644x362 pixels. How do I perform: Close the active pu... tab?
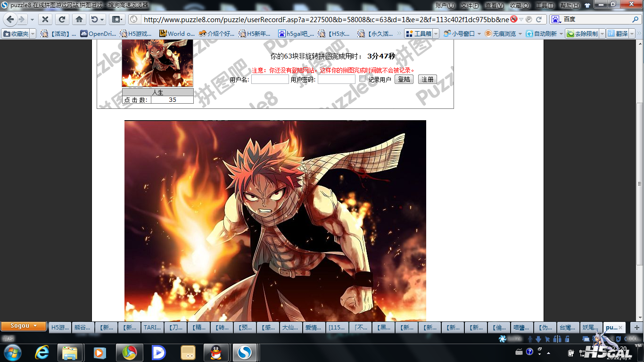pos(621,328)
